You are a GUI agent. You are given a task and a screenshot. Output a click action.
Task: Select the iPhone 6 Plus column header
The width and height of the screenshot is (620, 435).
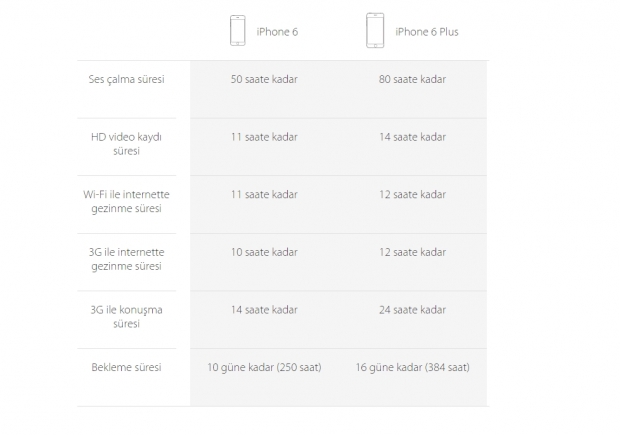pos(426,32)
